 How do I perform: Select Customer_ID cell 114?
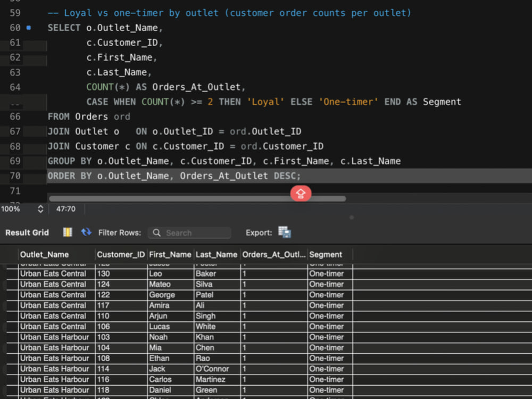point(121,369)
